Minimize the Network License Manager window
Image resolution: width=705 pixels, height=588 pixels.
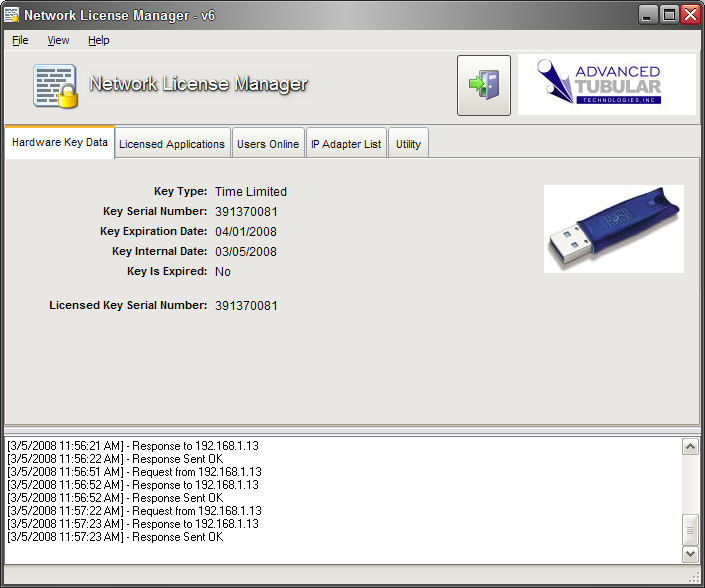tap(648, 15)
